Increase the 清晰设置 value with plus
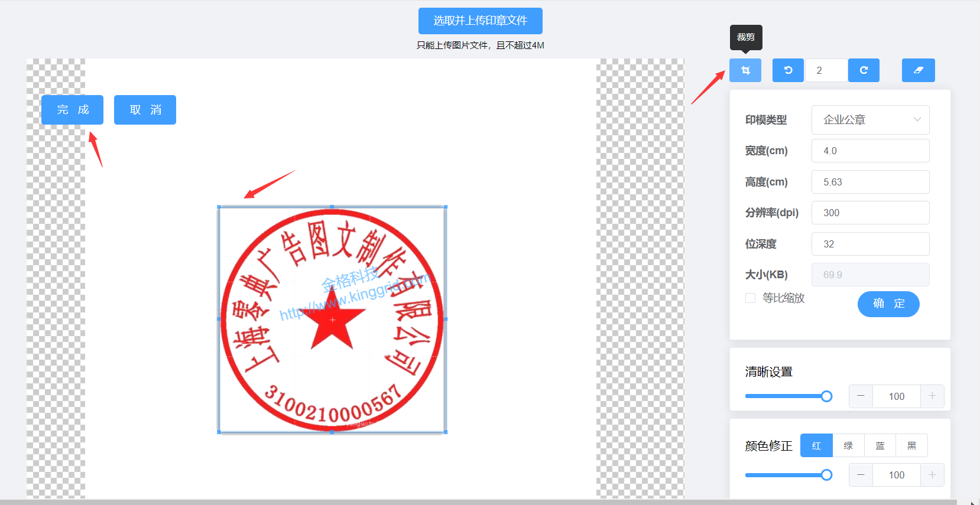980x505 pixels. [x=932, y=396]
